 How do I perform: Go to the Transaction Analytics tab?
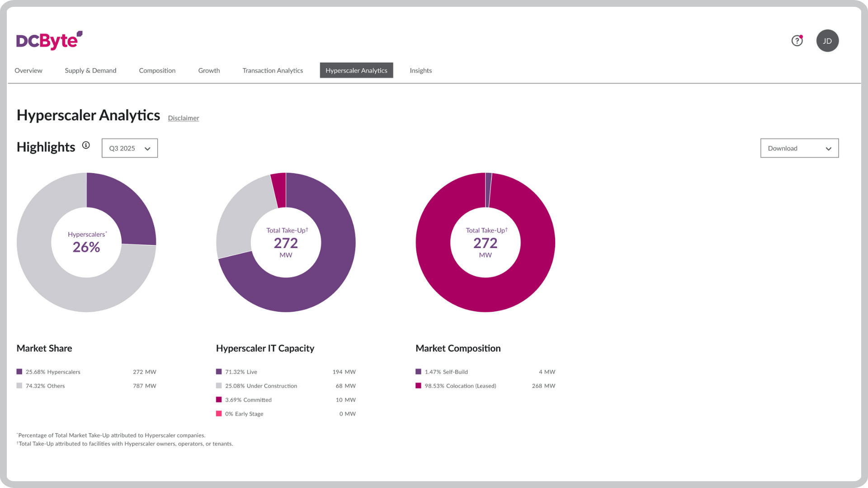click(273, 70)
